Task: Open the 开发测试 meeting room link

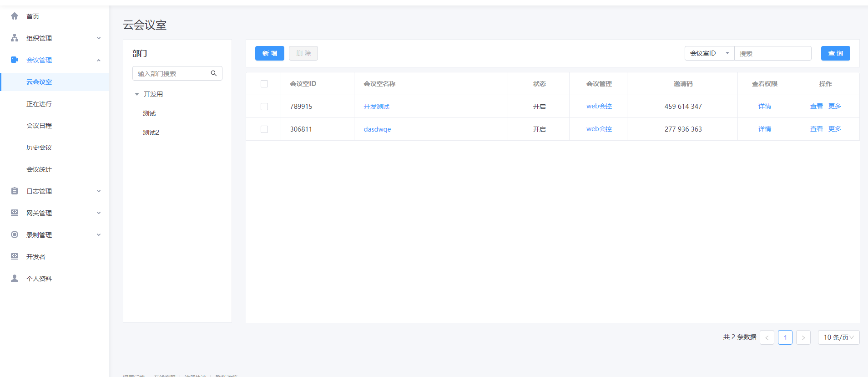Action: tap(377, 107)
